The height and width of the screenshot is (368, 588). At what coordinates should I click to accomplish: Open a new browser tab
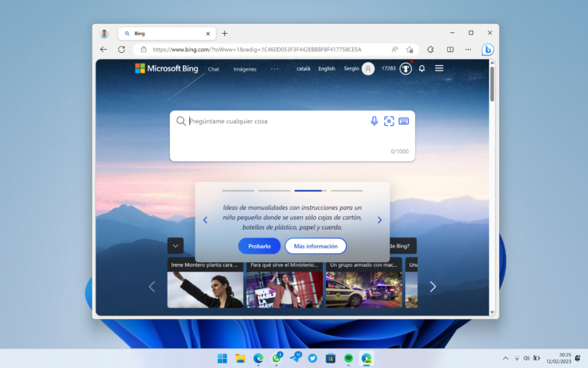tap(224, 34)
